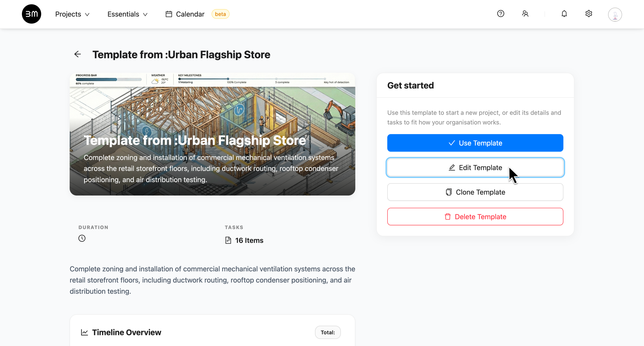Open the settings gear icon
Image resolution: width=644 pixels, height=346 pixels.
[x=589, y=14]
